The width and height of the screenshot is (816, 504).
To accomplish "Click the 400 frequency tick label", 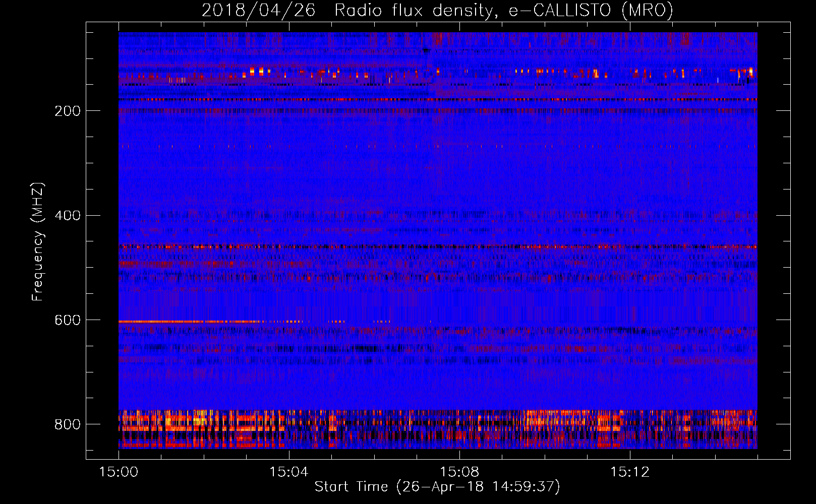I will pos(68,216).
